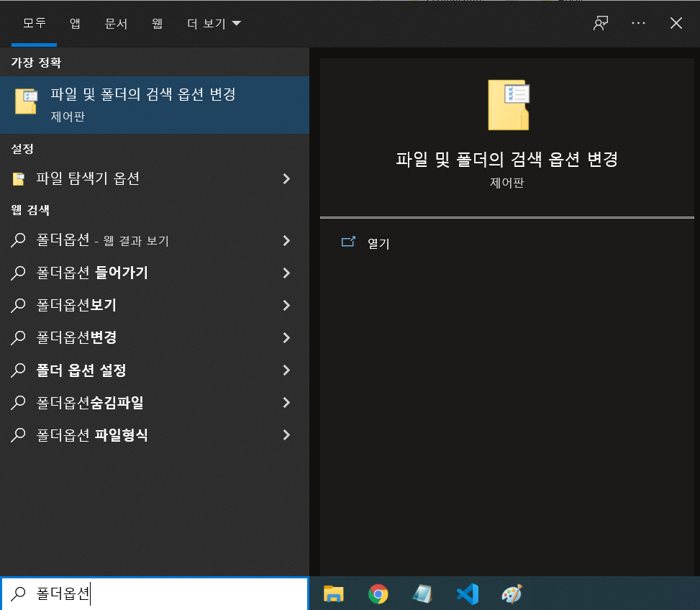Expand chevron for 폴더옵션 파일형식

tap(286, 435)
